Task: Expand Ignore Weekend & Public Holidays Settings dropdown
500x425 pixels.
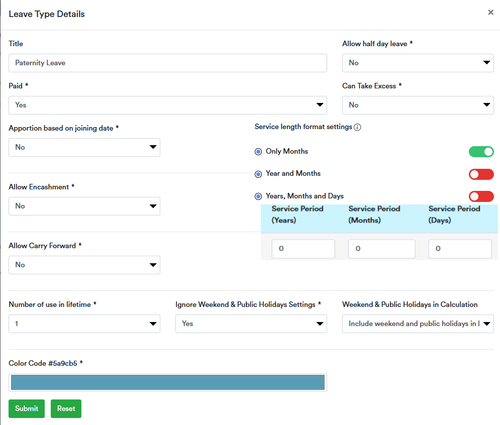Action: click(251, 324)
